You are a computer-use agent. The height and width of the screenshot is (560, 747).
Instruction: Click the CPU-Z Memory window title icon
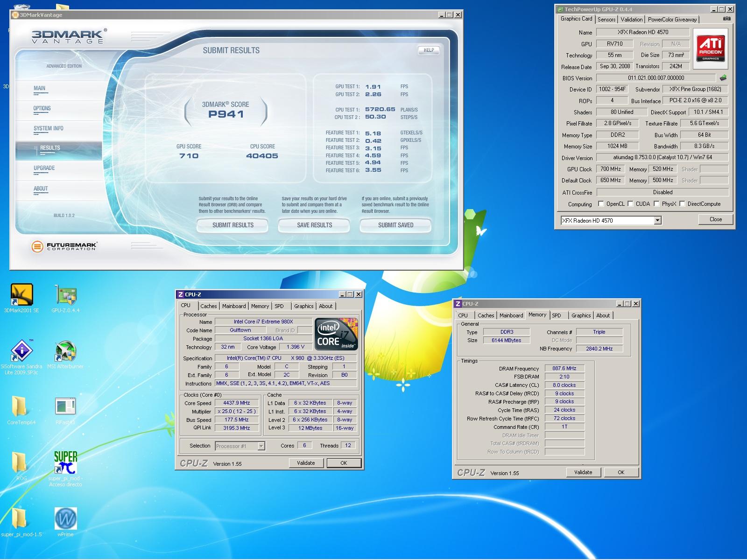(458, 304)
